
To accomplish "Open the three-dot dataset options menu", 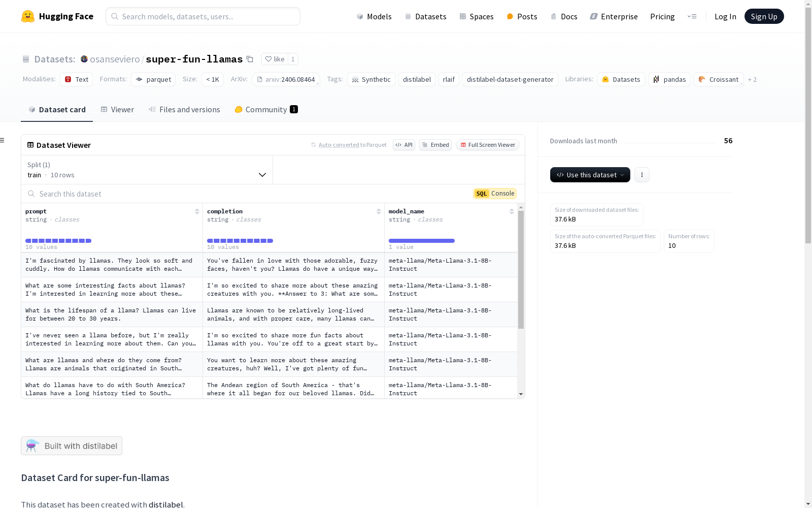I will click(x=642, y=175).
